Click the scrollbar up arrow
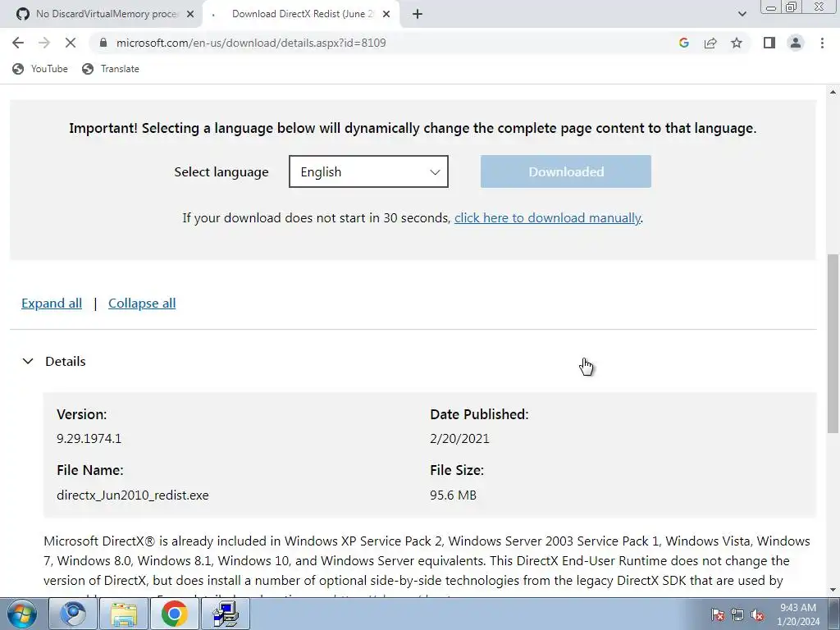 (x=833, y=92)
